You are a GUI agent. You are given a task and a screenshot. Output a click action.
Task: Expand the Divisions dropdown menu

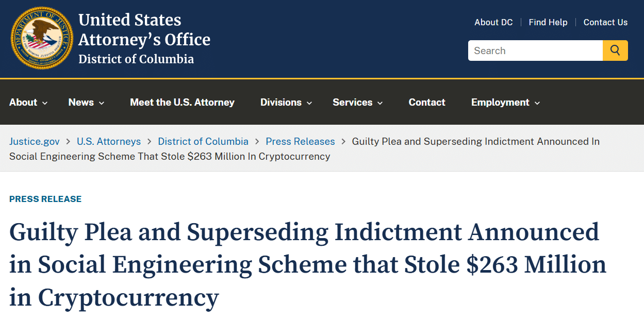click(286, 102)
